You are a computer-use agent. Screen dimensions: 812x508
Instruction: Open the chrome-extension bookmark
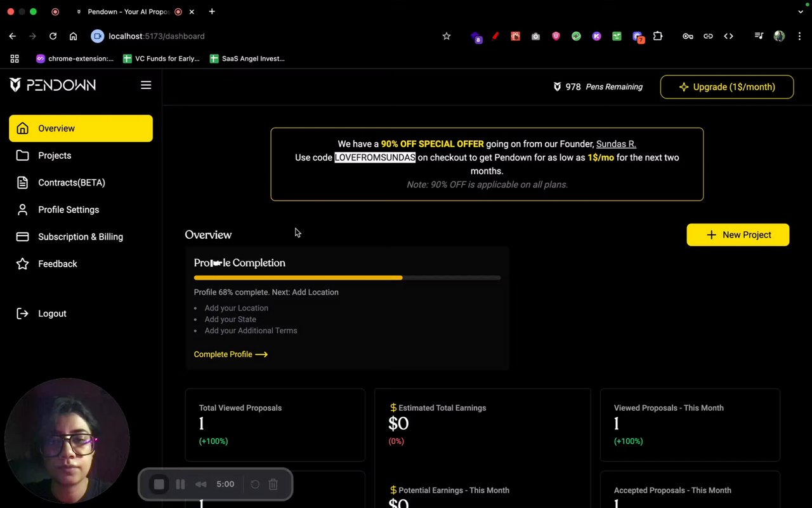(x=75, y=58)
